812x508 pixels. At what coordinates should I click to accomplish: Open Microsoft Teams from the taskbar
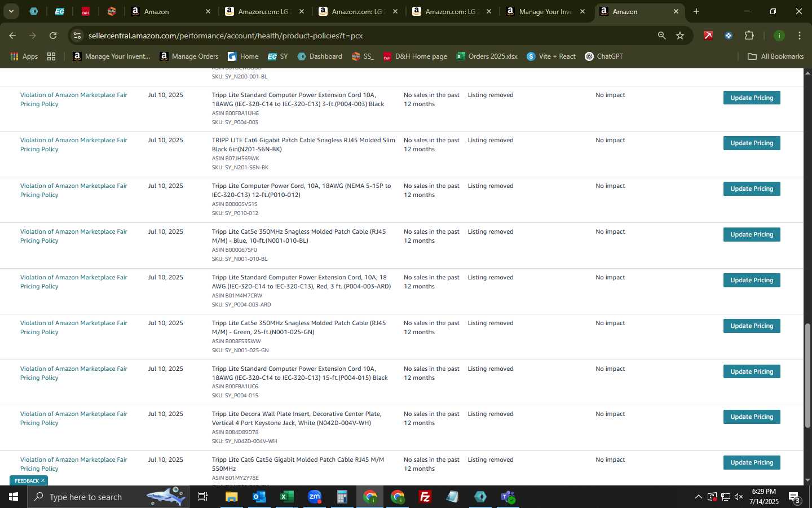(x=508, y=497)
